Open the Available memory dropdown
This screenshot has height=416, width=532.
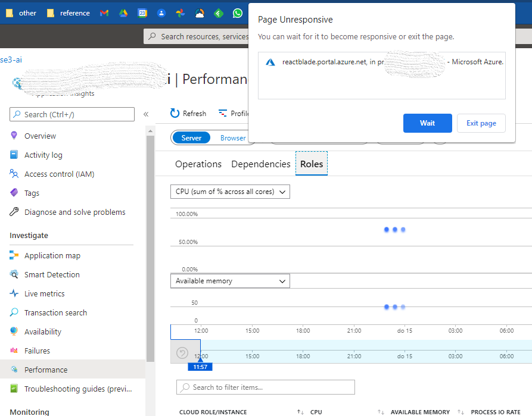pyautogui.click(x=230, y=281)
